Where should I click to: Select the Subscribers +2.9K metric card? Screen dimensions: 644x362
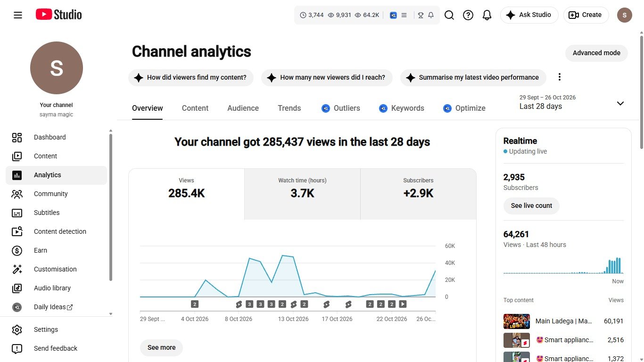(418, 194)
